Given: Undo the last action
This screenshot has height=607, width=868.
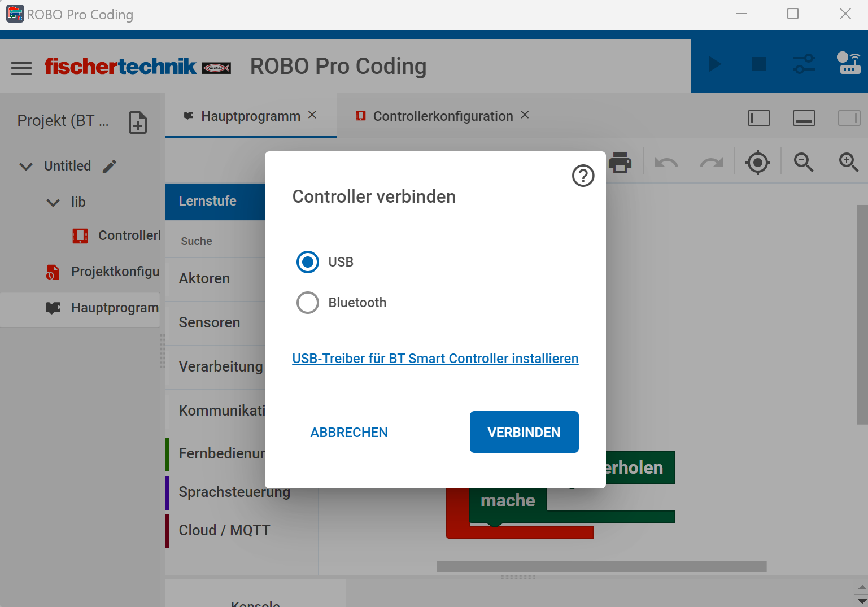Looking at the screenshot, I should pos(666,163).
